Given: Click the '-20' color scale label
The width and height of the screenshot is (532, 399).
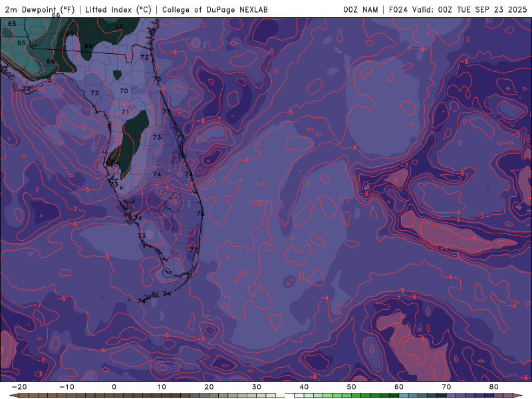Looking at the screenshot, I should [19, 387].
